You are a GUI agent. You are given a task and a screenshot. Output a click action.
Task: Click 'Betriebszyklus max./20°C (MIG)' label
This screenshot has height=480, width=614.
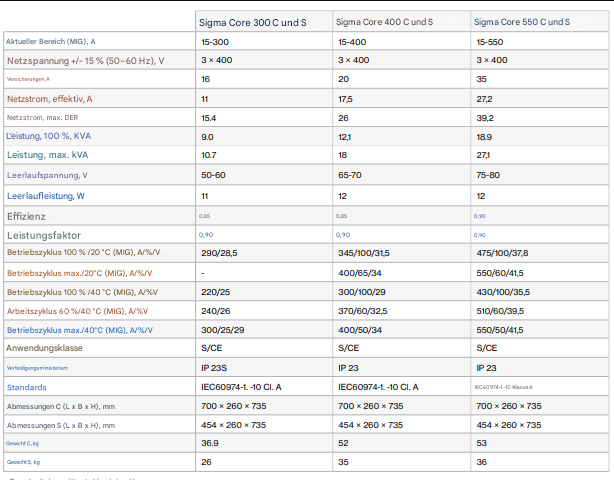click(x=79, y=273)
